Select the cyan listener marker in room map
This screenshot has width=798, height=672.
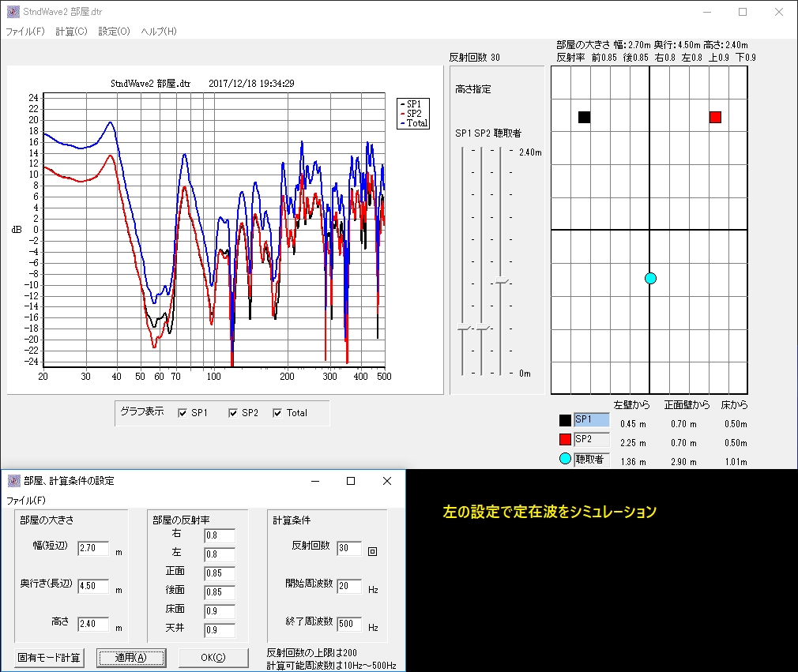650,278
